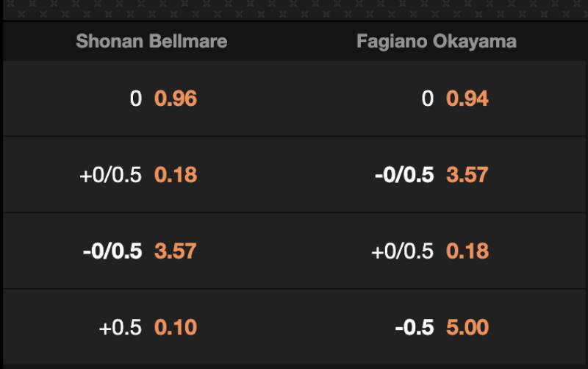Pick Shonan Bellmare +0/0.5 odds 0.18
Screen dimensions: 588x369
point(176,175)
